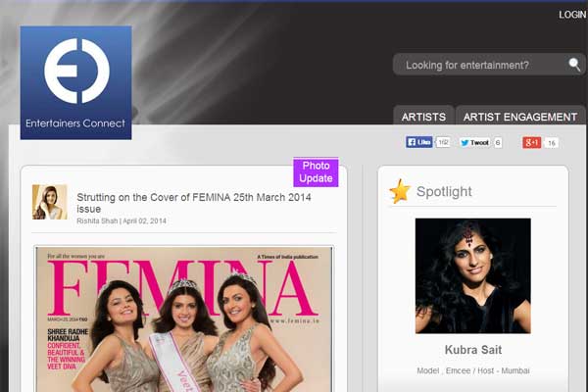Click the Facebook Like button
The image size is (588, 392).
(419, 142)
